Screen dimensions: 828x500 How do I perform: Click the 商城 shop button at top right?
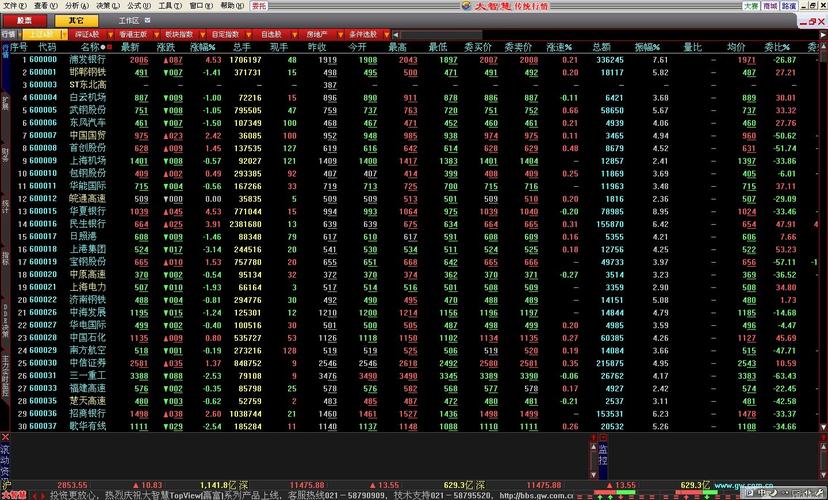(x=770, y=6)
